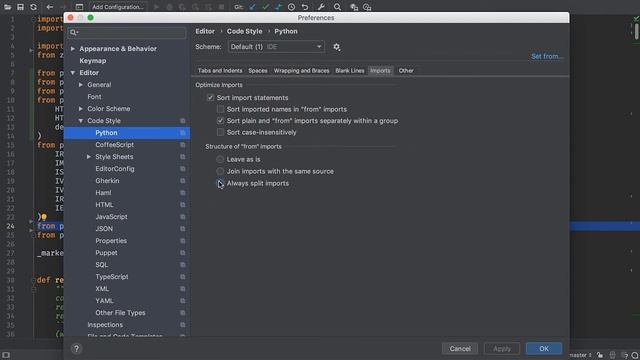Select CoffeeScript code style
Viewport: 640px width, 360px height.
114,145
